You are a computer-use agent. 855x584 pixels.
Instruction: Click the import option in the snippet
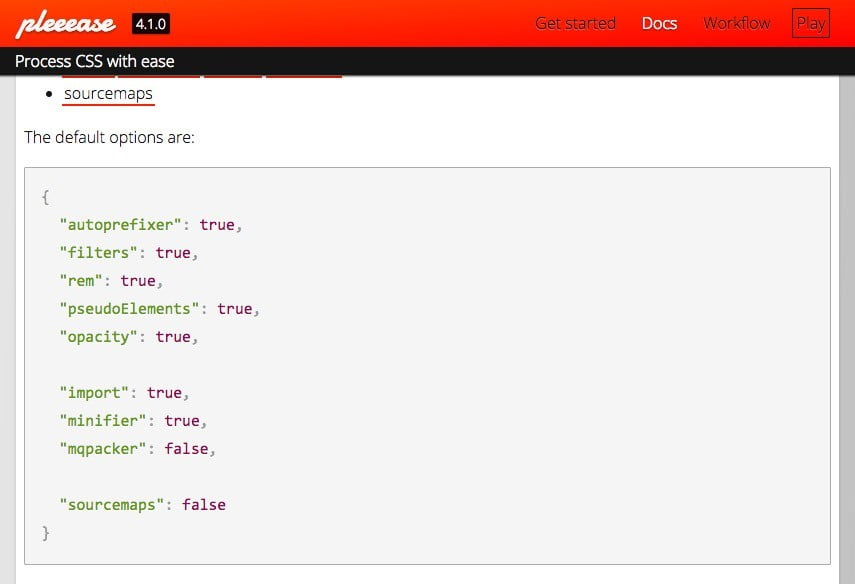(94, 392)
